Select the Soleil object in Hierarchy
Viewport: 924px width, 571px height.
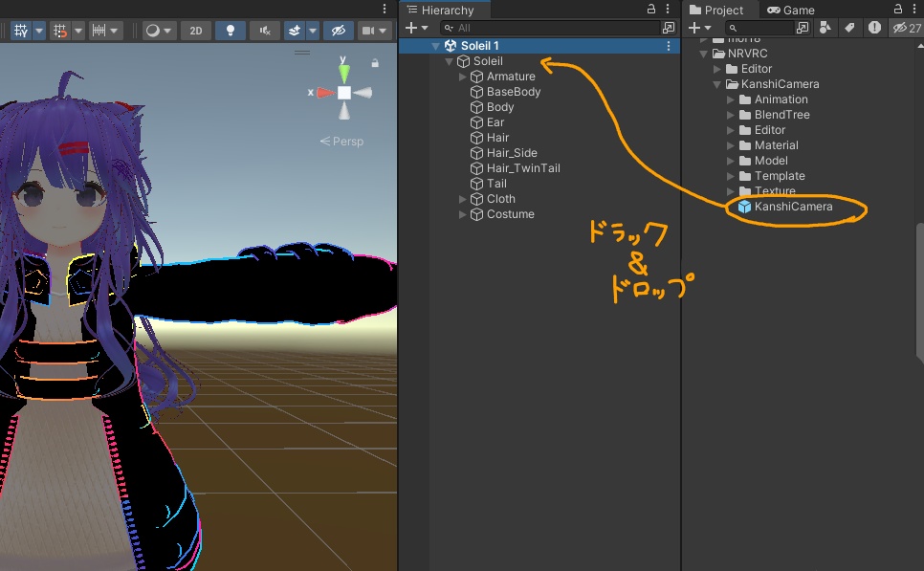488,61
